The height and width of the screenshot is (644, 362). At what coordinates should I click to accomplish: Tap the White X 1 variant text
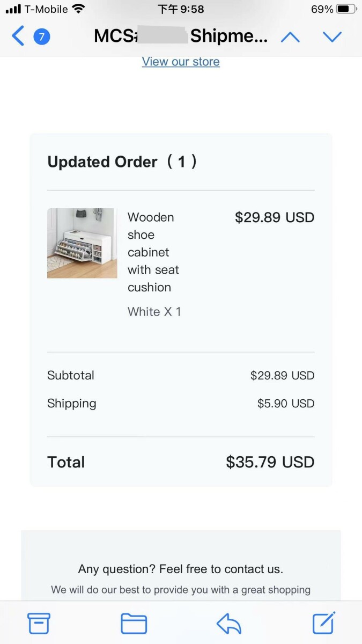click(154, 312)
